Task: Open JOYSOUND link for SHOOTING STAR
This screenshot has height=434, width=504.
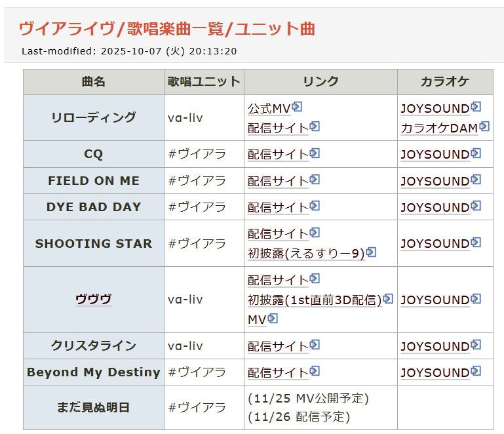Action: 435,243
